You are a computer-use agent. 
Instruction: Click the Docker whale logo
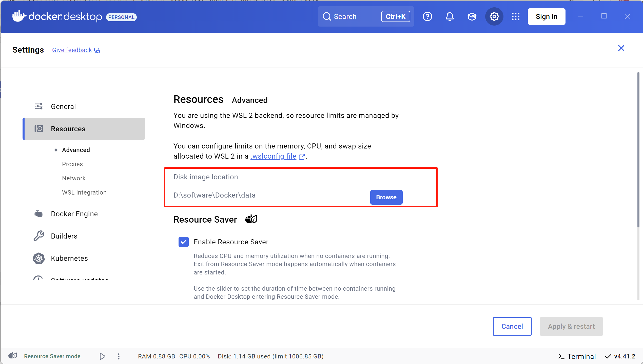pyautogui.click(x=19, y=16)
